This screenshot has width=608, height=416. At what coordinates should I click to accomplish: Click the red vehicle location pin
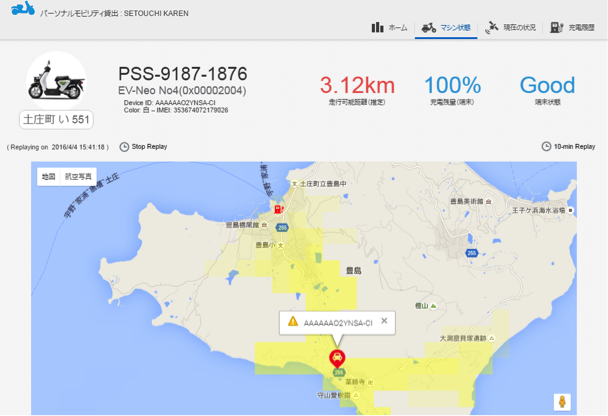(x=337, y=359)
